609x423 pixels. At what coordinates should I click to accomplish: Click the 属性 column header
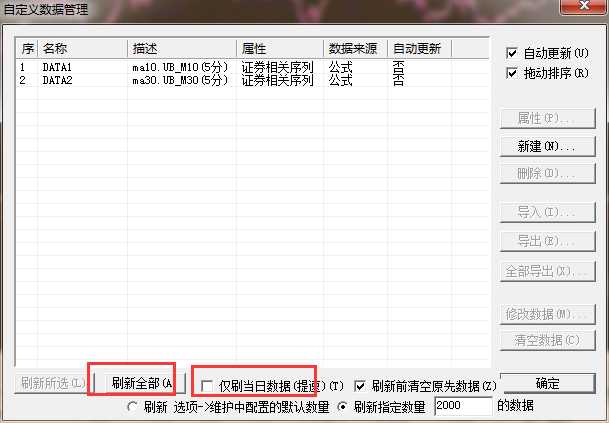(x=279, y=48)
